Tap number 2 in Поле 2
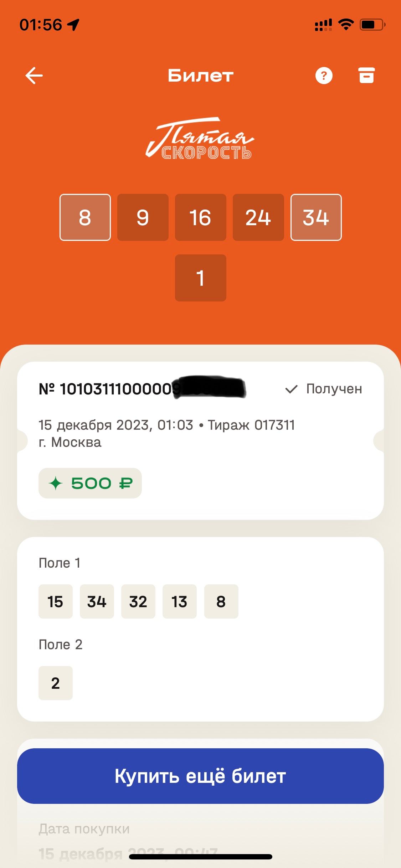The image size is (401, 868). (x=56, y=683)
